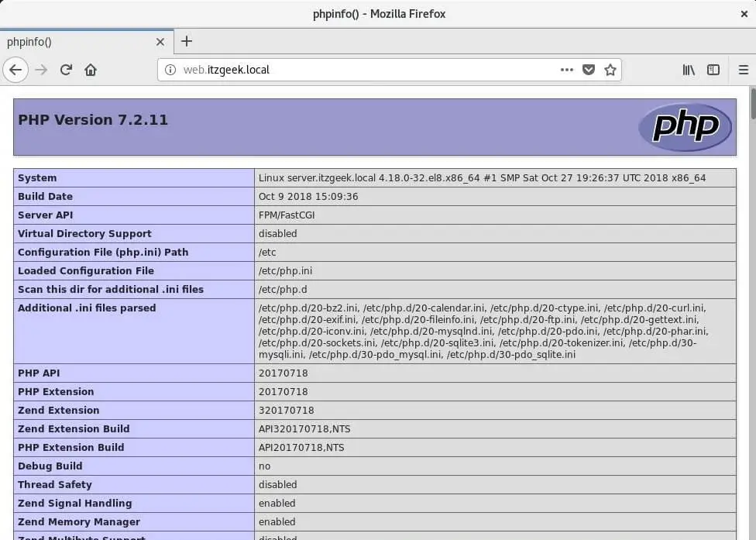Click the Debug Build label
756x540 pixels.
[50, 466]
